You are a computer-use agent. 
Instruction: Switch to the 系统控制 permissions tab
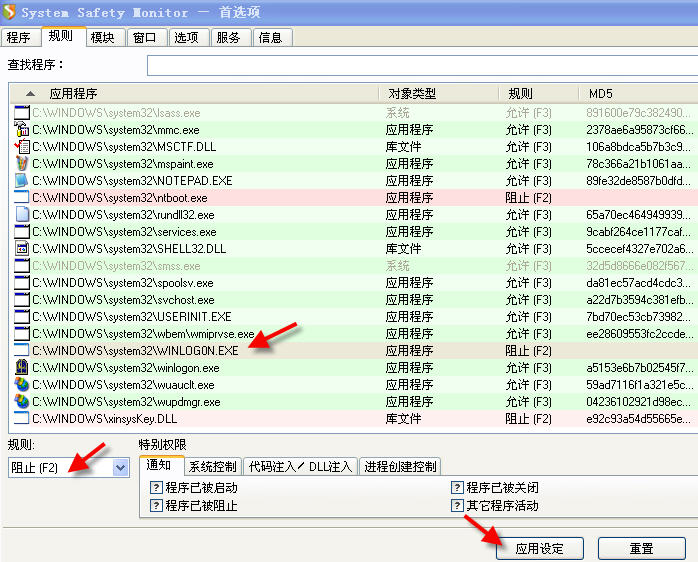click(213, 467)
